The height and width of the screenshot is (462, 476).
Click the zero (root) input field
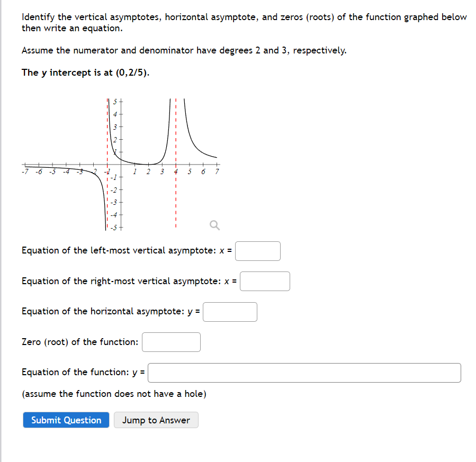tap(170, 342)
